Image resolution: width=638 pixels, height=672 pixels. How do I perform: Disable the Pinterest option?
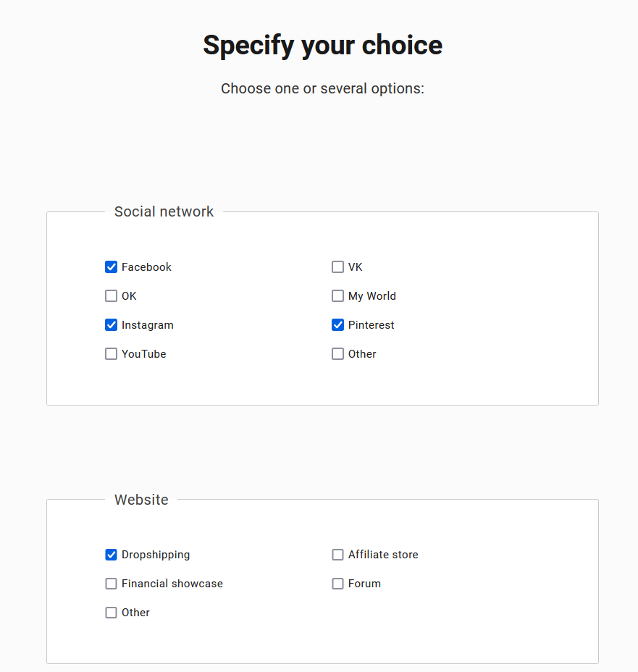coord(337,324)
